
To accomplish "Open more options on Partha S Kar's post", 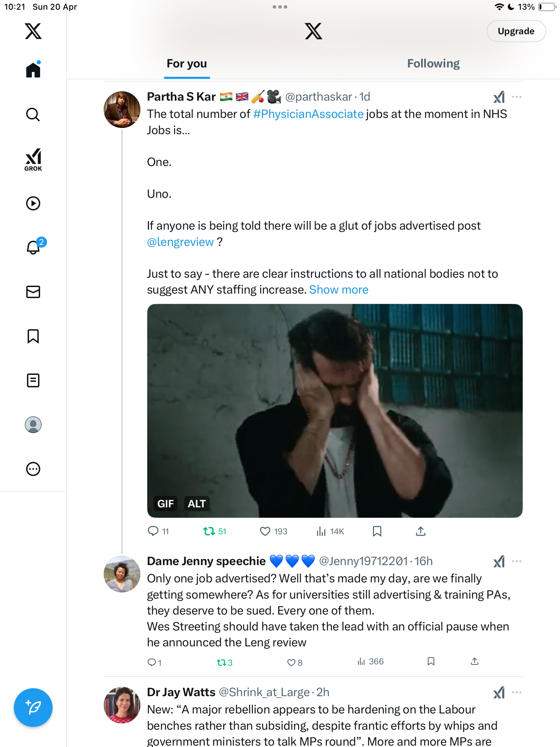I will point(517,97).
